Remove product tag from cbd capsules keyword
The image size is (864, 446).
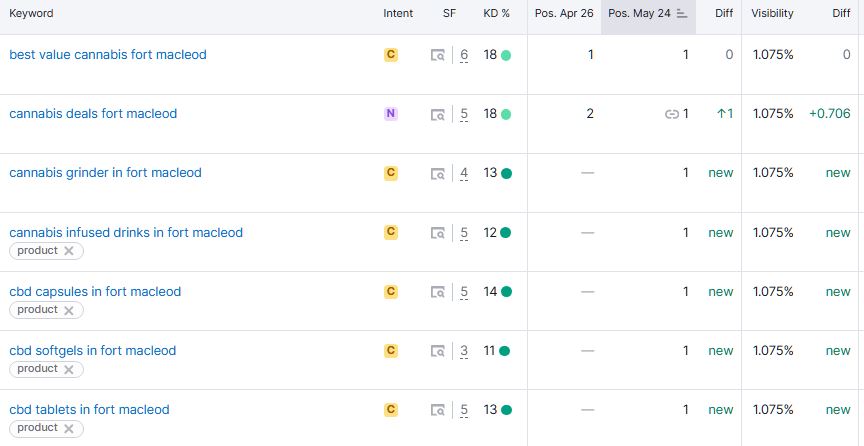pos(69,311)
